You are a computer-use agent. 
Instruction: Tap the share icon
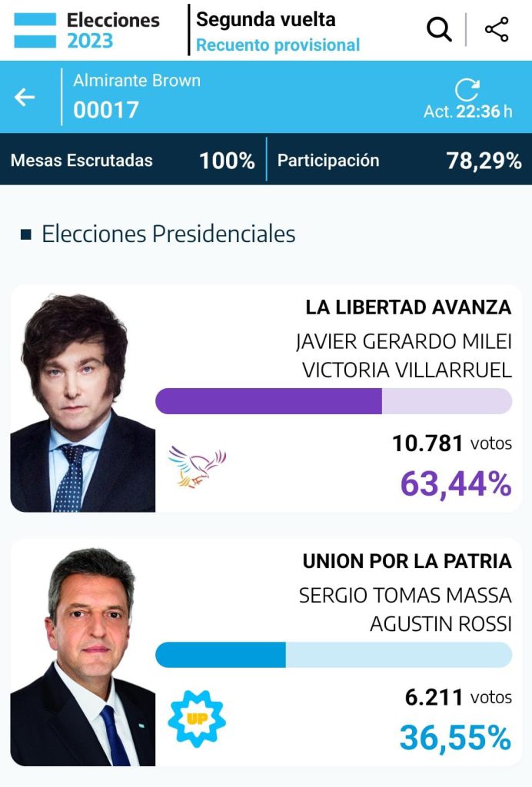497,30
